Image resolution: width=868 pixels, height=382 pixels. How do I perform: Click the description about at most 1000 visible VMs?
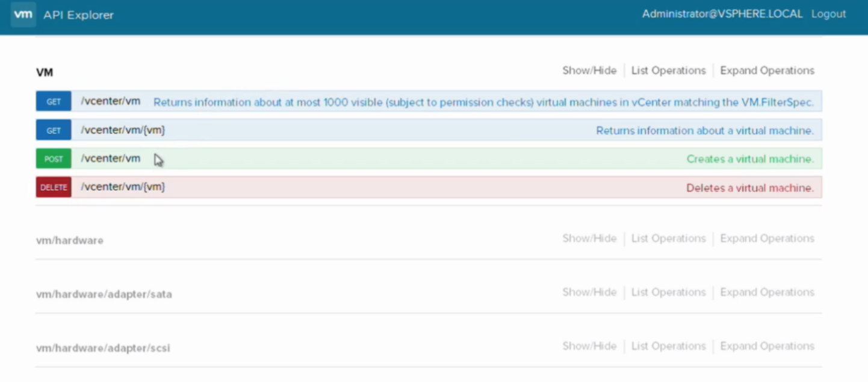pyautogui.click(x=483, y=102)
